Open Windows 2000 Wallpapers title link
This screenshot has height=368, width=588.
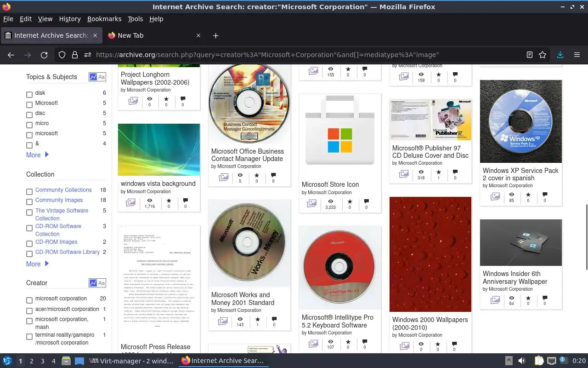pyautogui.click(x=430, y=323)
